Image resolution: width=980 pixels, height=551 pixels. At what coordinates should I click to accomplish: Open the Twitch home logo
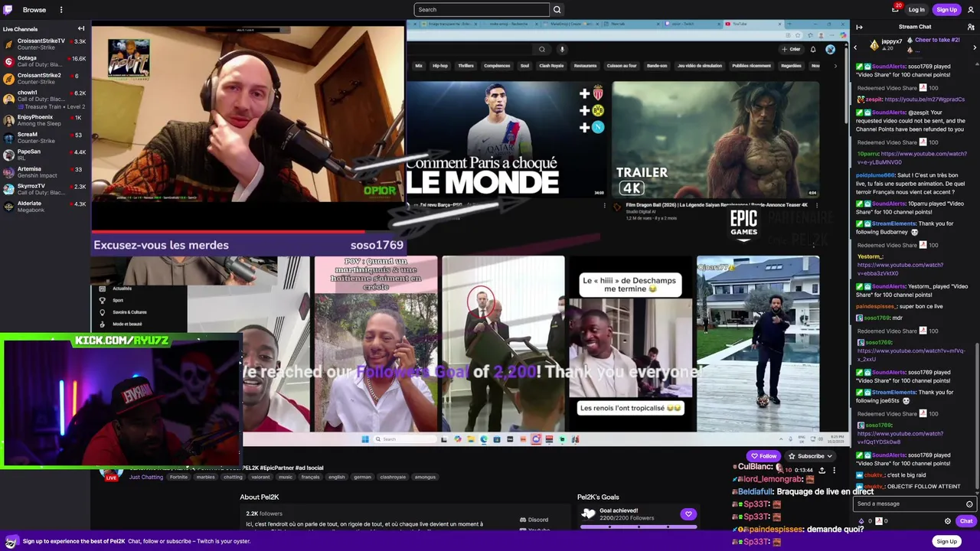click(8, 10)
